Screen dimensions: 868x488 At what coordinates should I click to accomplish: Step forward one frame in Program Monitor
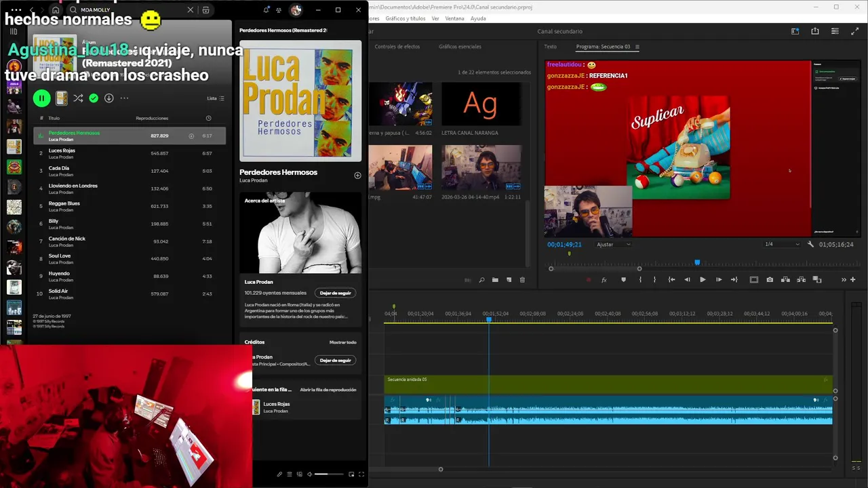tap(719, 279)
